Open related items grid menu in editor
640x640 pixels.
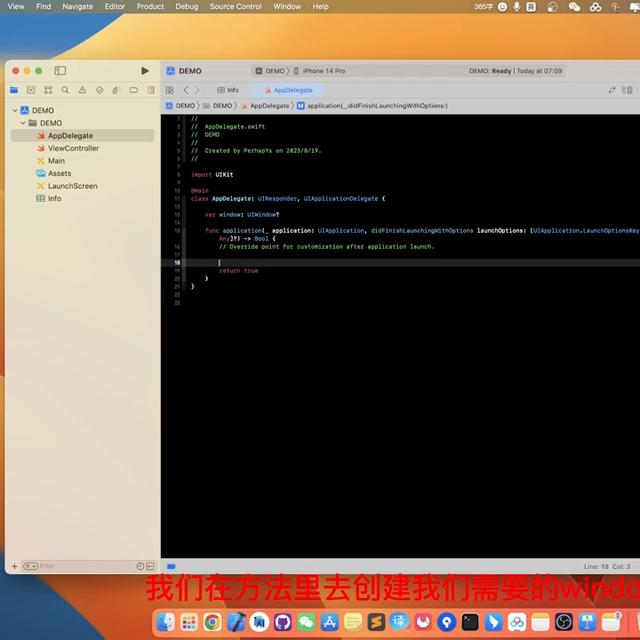pos(169,90)
